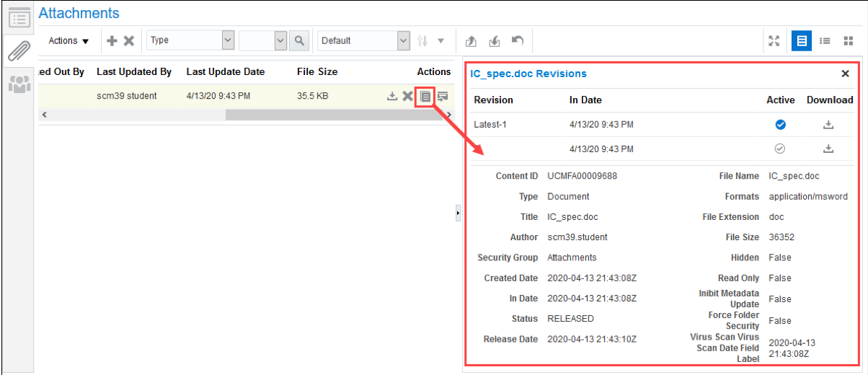Mark the second revision as active

point(780,149)
